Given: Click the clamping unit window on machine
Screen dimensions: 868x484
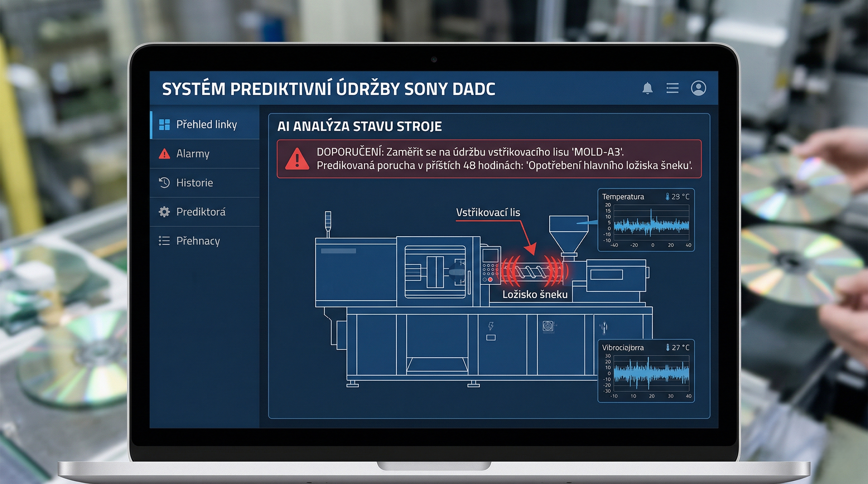Looking at the screenshot, I should tap(435, 272).
